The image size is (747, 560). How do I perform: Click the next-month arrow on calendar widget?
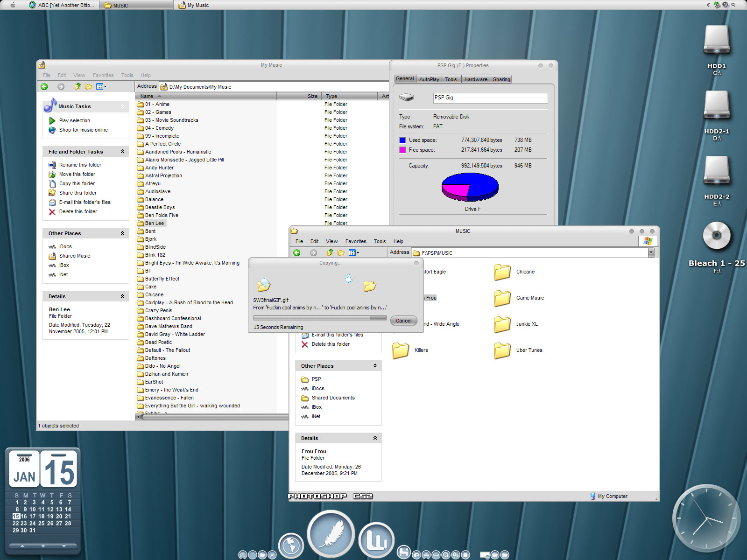pyautogui.click(x=64, y=546)
